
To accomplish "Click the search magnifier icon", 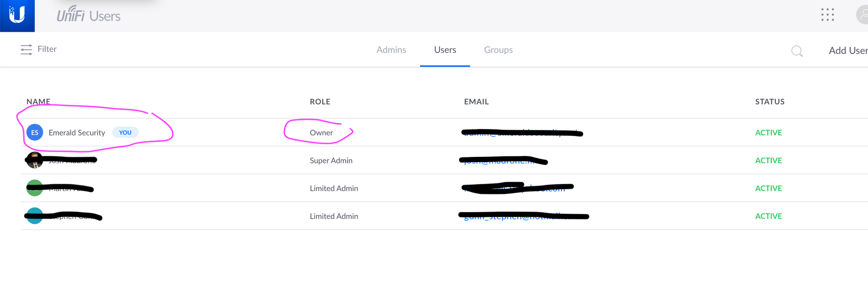I will [796, 51].
